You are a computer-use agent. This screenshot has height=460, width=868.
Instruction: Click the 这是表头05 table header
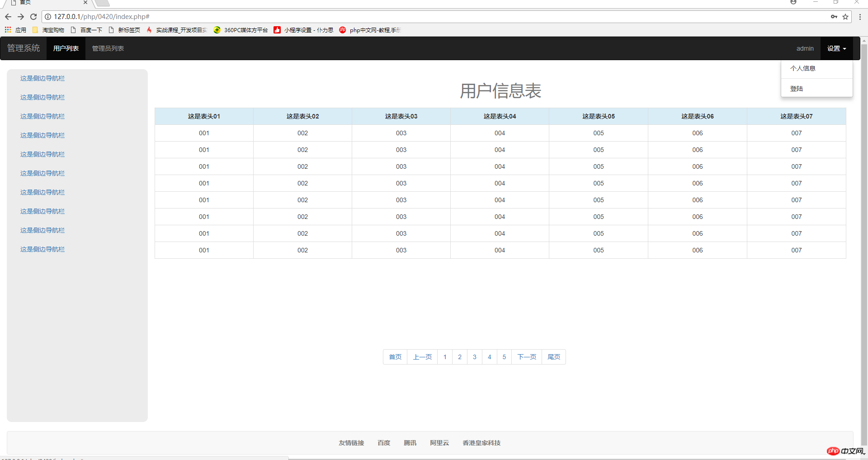click(599, 116)
